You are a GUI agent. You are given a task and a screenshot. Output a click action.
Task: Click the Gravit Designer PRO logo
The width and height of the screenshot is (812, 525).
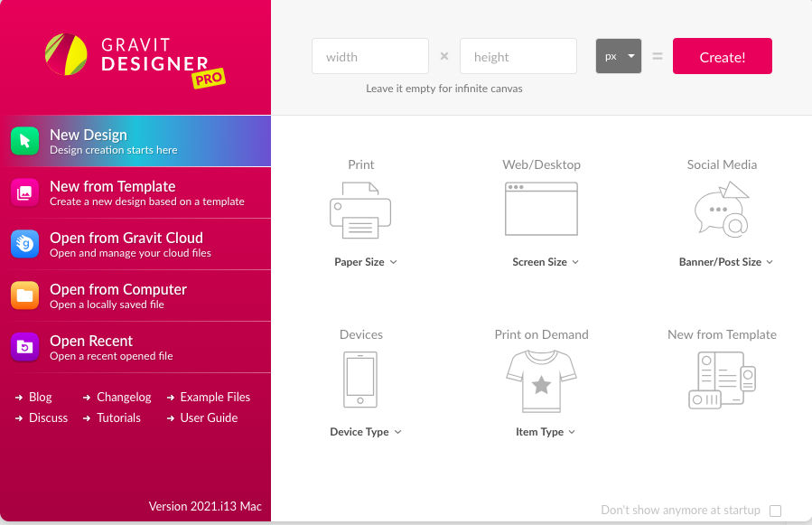point(135,60)
